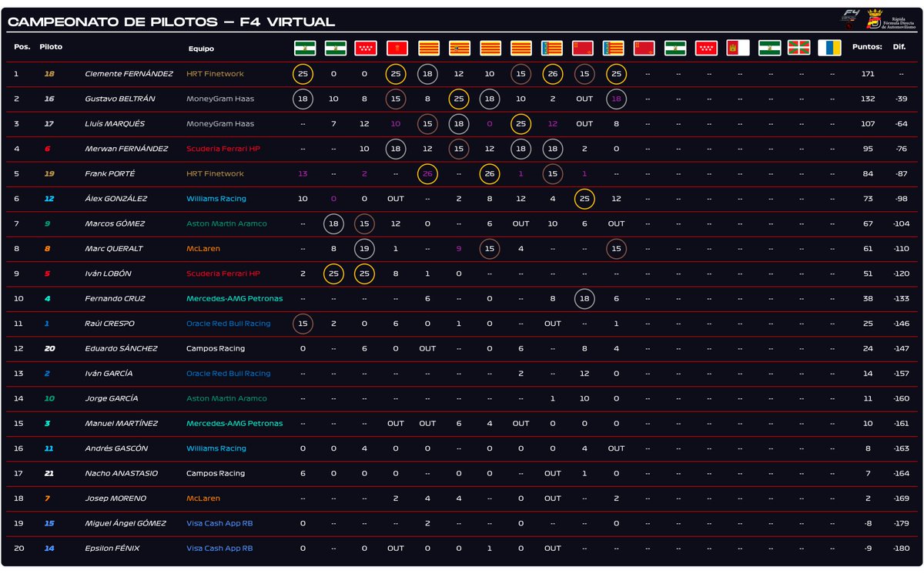Select driver Marcos GÓMEZ
Viewport: 924px width, 574px height.
point(115,223)
